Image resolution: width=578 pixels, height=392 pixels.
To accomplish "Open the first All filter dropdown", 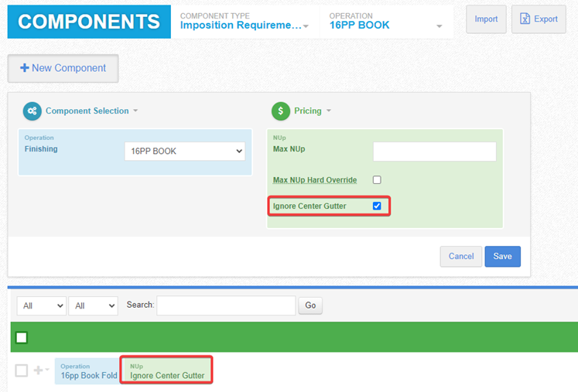I will coord(42,305).
